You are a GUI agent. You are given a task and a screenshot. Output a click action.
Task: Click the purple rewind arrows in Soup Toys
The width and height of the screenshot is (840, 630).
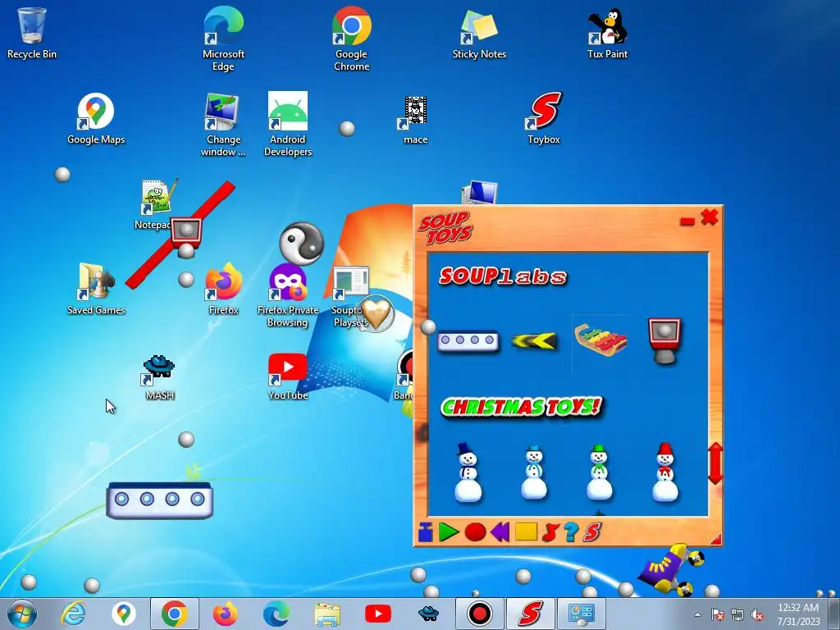click(x=500, y=532)
